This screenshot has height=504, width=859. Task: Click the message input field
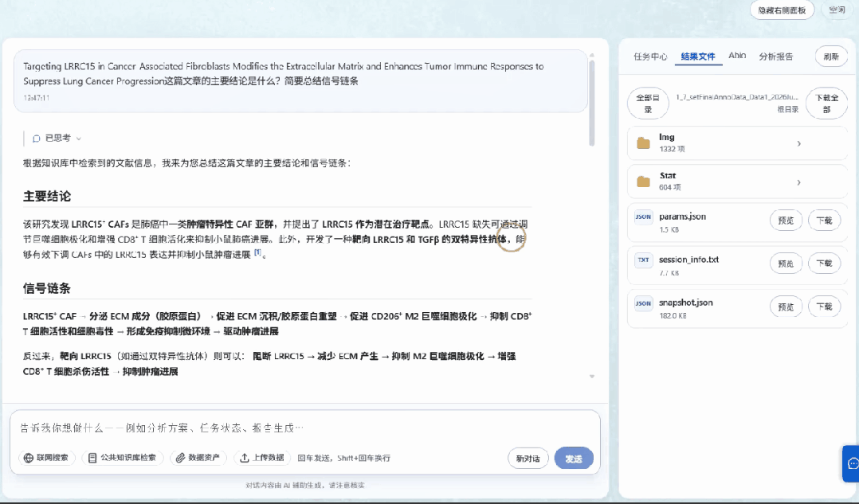(304, 428)
